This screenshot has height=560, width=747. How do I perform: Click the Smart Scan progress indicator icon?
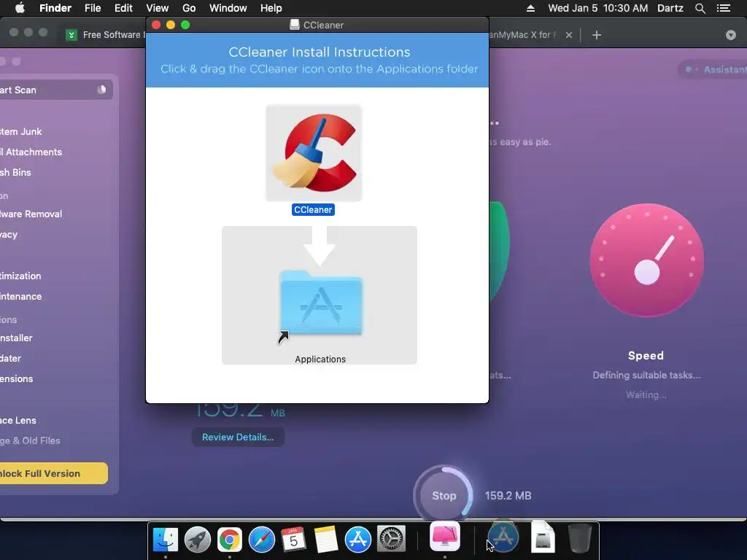click(x=101, y=90)
